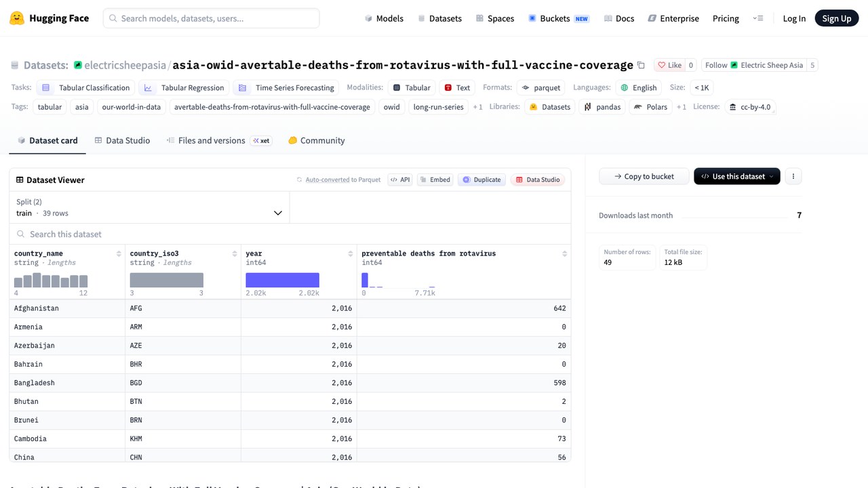Click the year histogram bar
The width and height of the screenshot is (868, 488).
282,280
